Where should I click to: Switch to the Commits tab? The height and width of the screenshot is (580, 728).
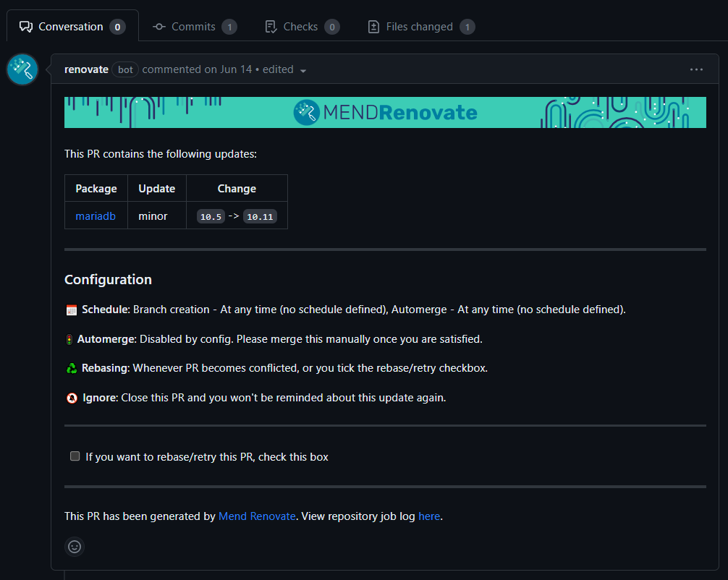tap(193, 27)
